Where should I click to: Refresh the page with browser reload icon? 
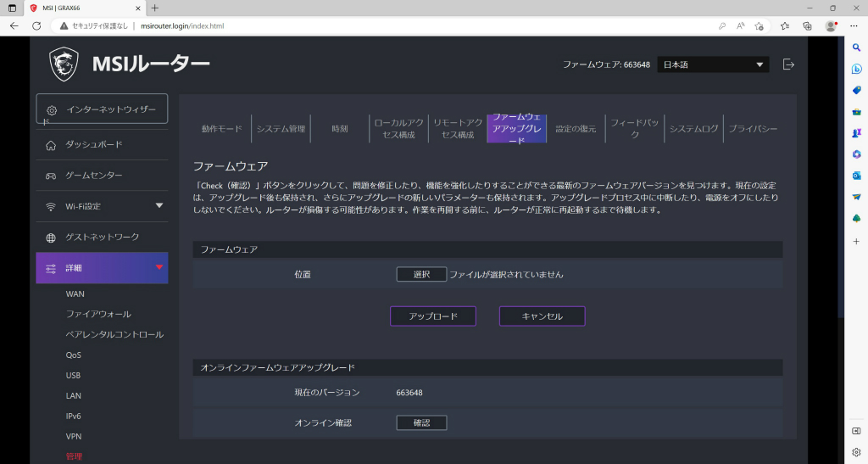(36, 26)
